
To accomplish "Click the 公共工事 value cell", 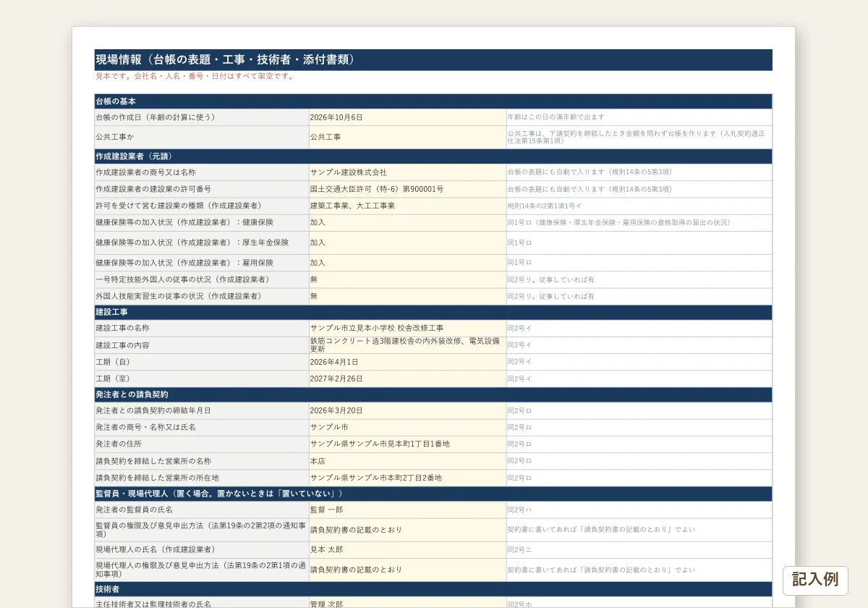I will click(408, 137).
